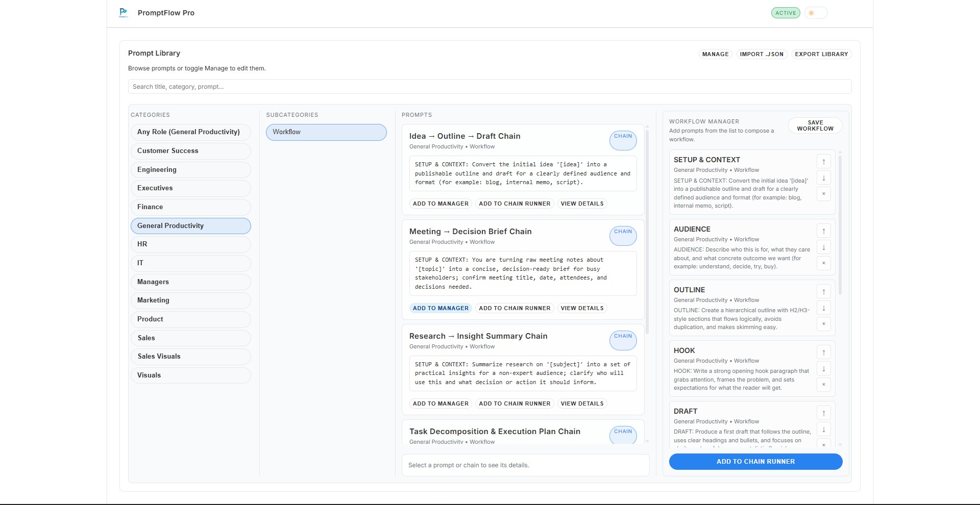Focus the prompt library search field
Image resolution: width=980 pixels, height=505 pixels.
click(489, 87)
